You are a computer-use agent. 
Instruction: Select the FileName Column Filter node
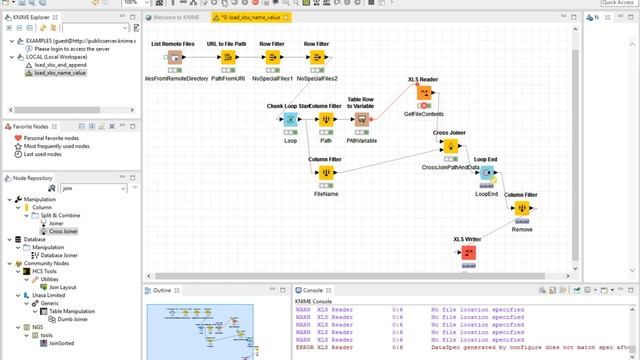[326, 173]
